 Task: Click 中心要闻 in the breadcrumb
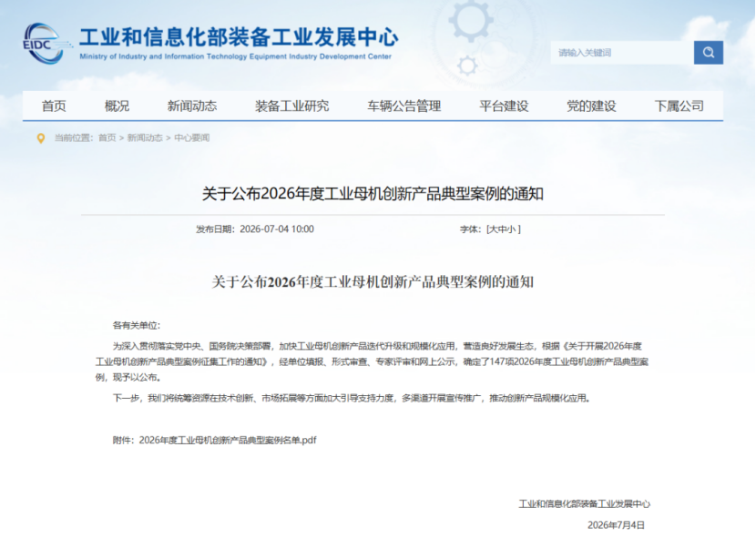pyautogui.click(x=192, y=137)
